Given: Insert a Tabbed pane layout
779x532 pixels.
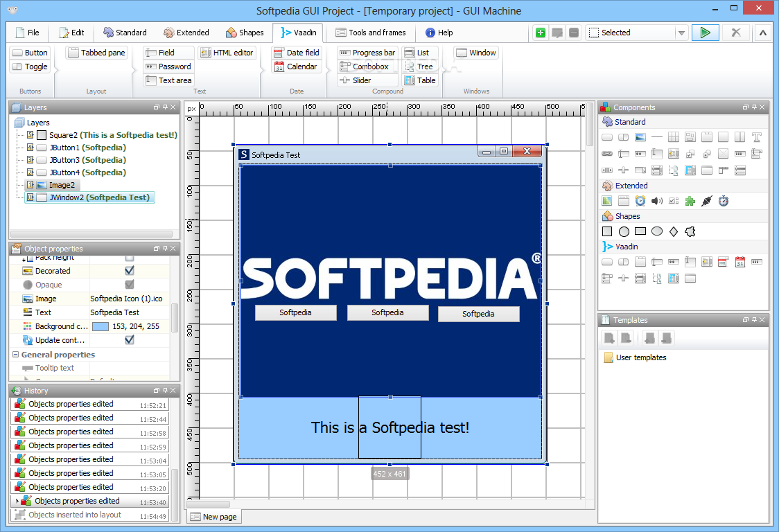Looking at the screenshot, I should 96,53.
